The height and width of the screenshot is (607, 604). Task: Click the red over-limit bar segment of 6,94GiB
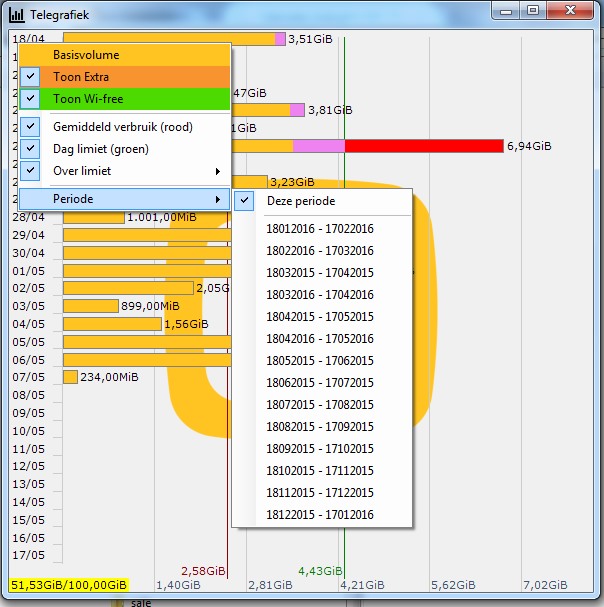(x=424, y=146)
